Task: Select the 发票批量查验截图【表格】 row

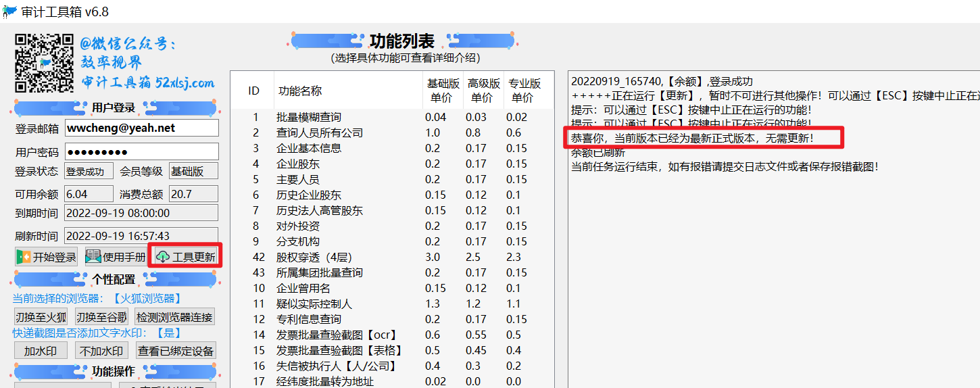Action: [391, 350]
